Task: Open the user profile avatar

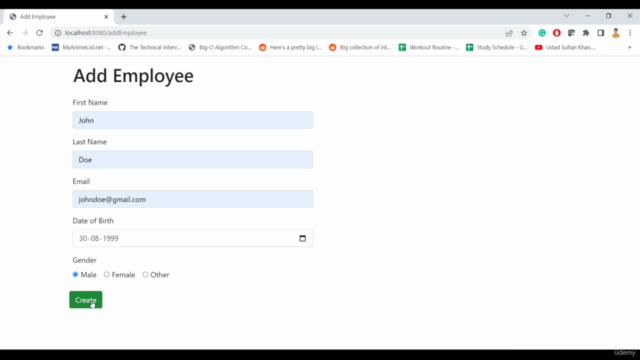Action: [x=616, y=33]
